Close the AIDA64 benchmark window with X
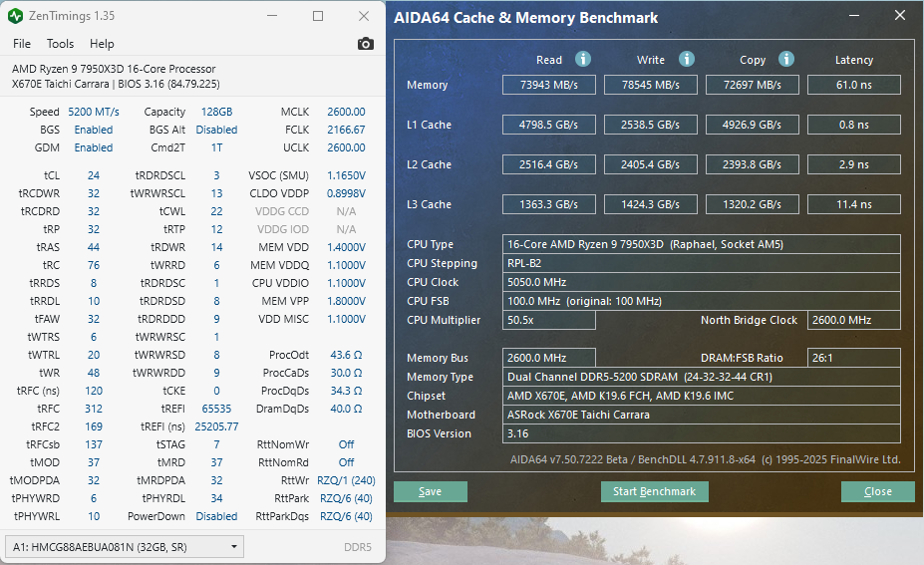924x565 pixels. coord(900,15)
